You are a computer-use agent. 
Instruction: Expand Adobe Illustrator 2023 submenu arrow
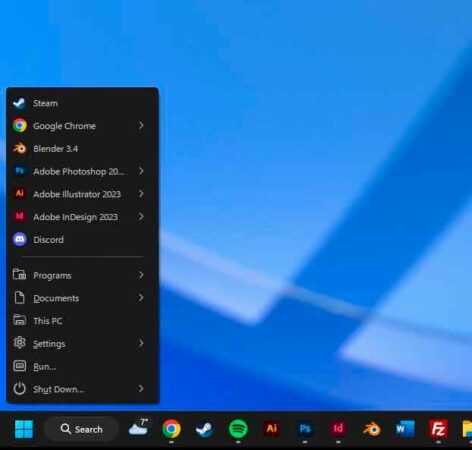141,194
